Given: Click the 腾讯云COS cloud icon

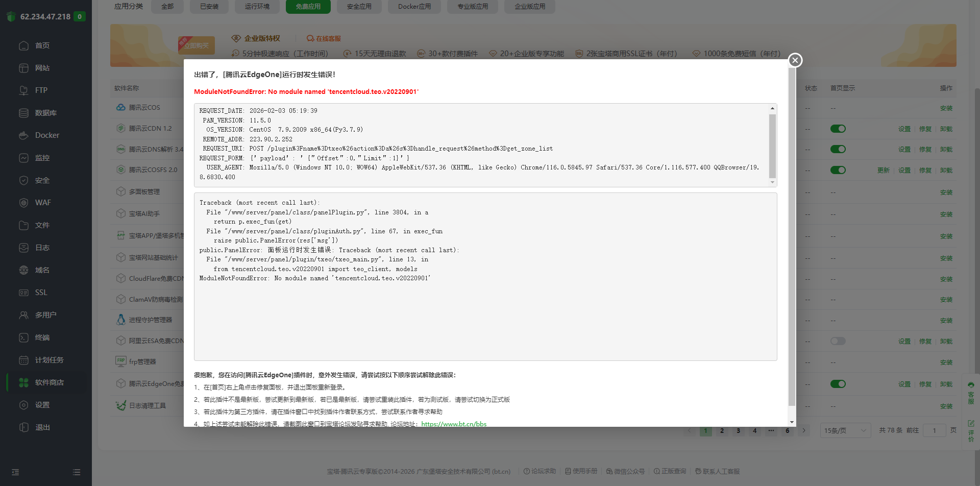Looking at the screenshot, I should coord(121,107).
